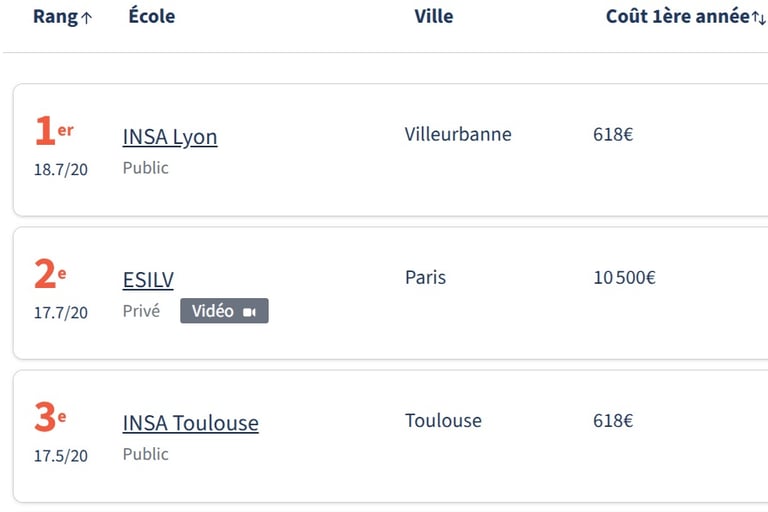This screenshot has height=512, width=768.
Task: Click the 1er rank badge
Action: [54, 130]
